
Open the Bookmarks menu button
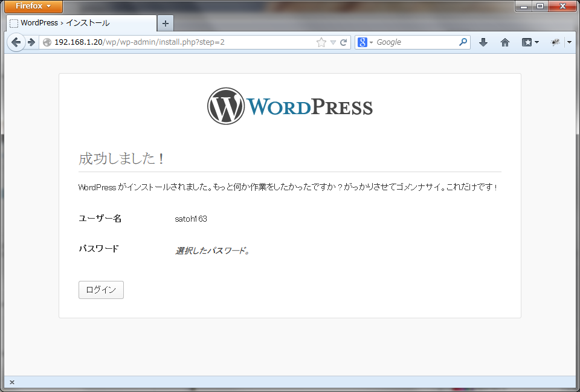pyautogui.click(x=530, y=42)
